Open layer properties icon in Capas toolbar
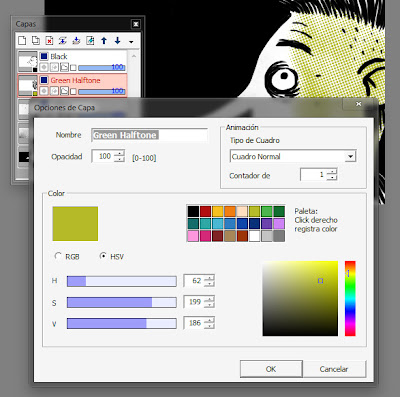400x397 pixels. pos(90,41)
